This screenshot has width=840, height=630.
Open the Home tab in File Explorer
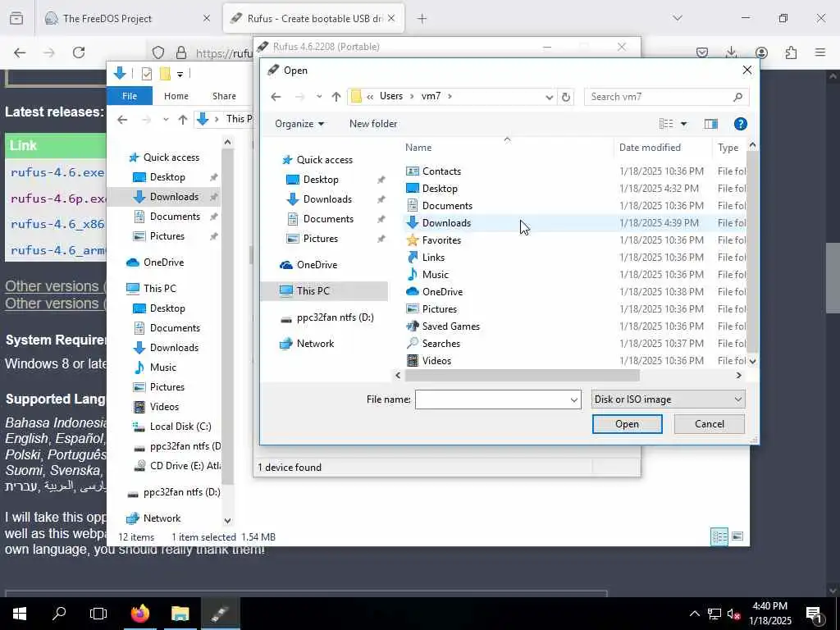tap(176, 97)
